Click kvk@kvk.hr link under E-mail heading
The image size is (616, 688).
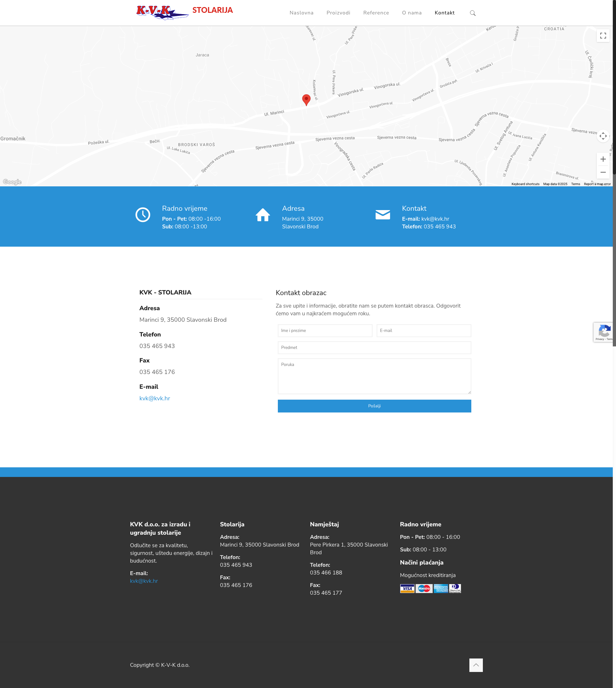155,398
